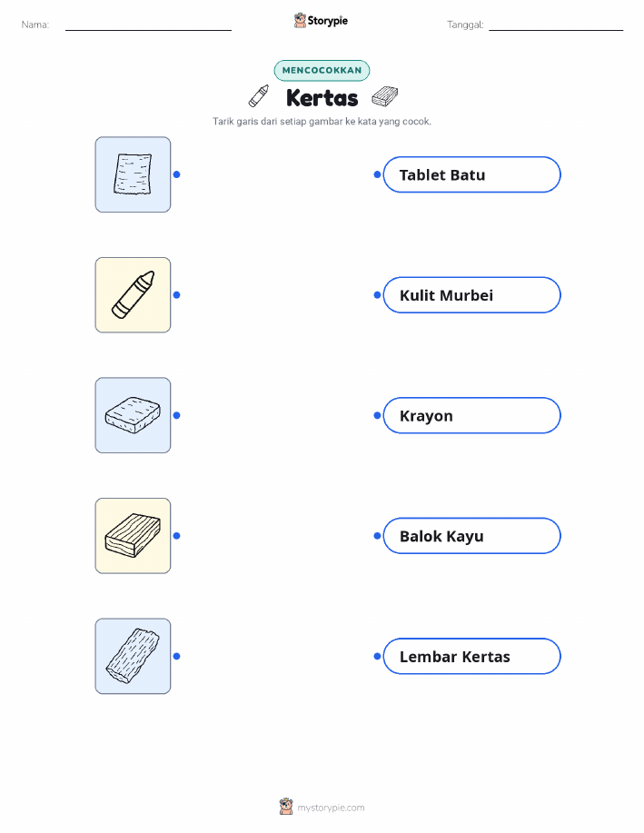Click the crayon icon beside Kertas title
The height and width of the screenshot is (833, 644).
259,95
